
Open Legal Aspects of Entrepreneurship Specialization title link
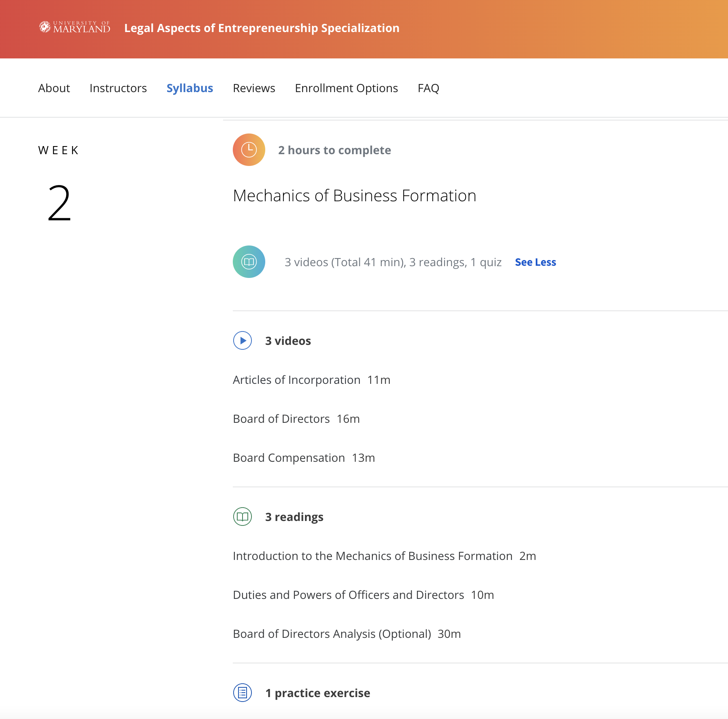(x=262, y=28)
